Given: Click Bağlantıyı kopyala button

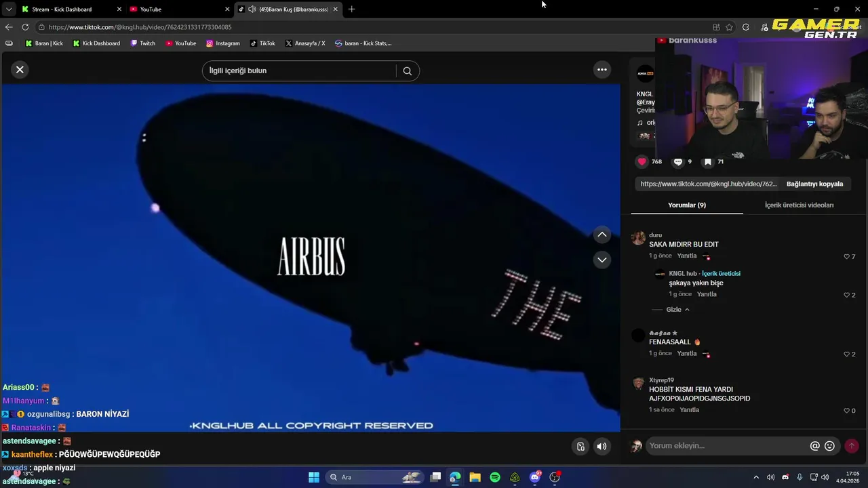Looking at the screenshot, I should [x=814, y=184].
